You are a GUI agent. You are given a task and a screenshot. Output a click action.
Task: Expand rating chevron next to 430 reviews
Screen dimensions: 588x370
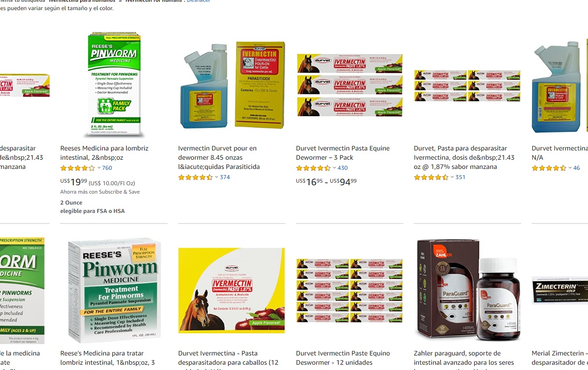coord(334,168)
